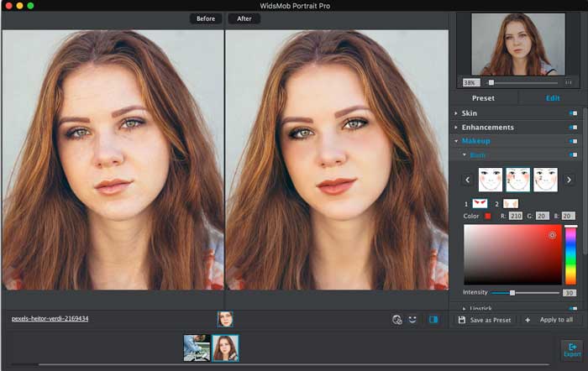The width and height of the screenshot is (588, 371).
Task: Toggle the Enhancements section switch
Action: tap(573, 128)
